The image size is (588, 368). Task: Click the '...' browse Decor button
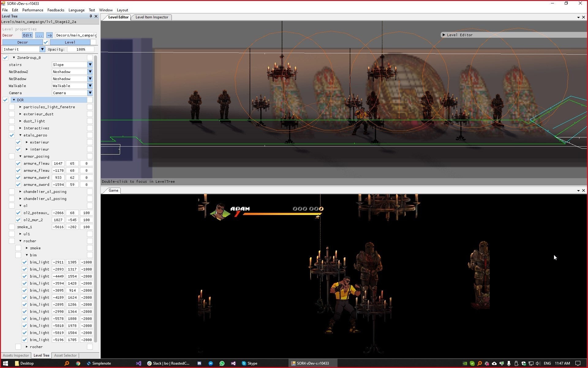click(x=39, y=35)
